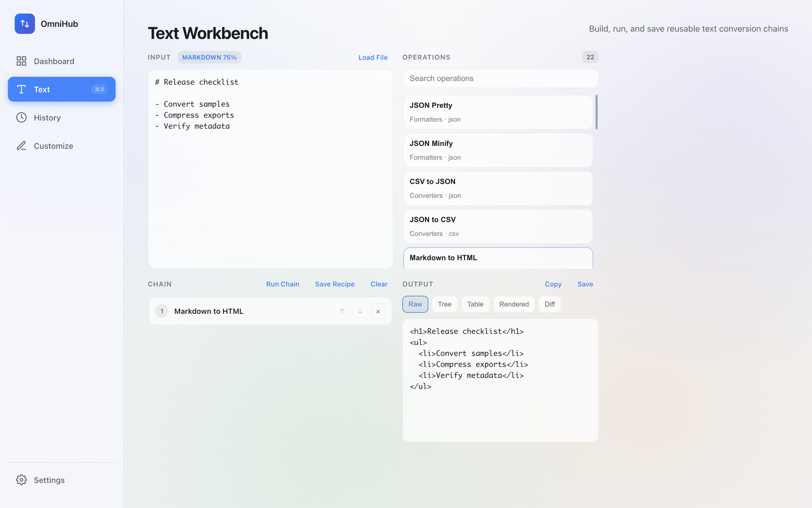Click '<li>Verify metadata</li>' output line
This screenshot has height=508, width=812.
click(x=471, y=375)
